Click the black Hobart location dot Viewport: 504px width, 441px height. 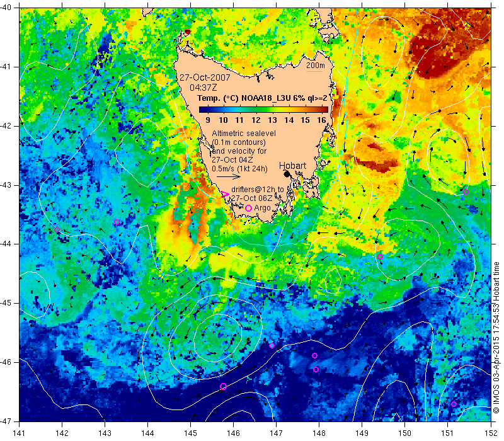click(x=287, y=174)
